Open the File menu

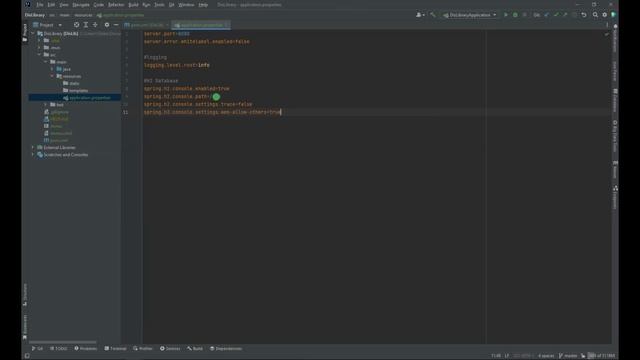coord(40,5)
